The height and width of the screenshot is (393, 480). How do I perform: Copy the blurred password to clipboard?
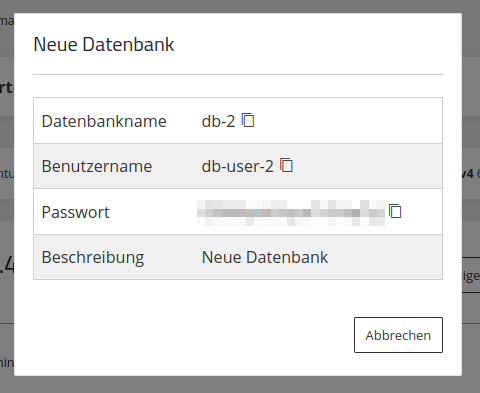coord(395,211)
